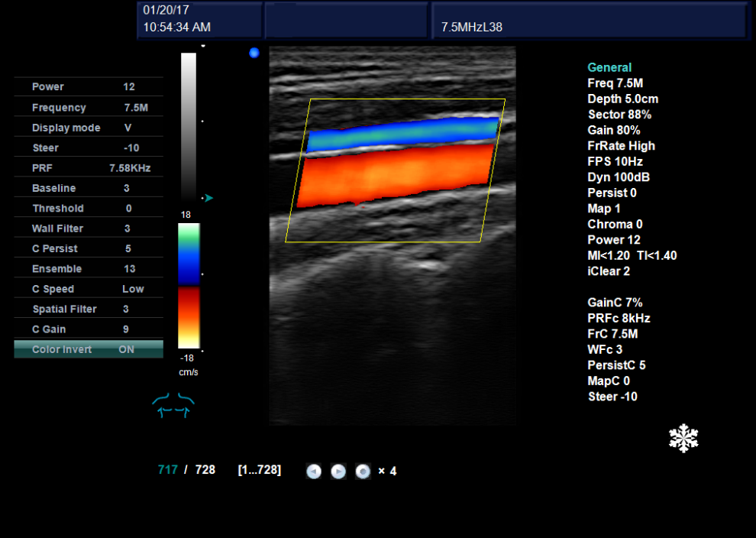Click the round cine loop button
The width and height of the screenshot is (756, 538).
coord(363,471)
